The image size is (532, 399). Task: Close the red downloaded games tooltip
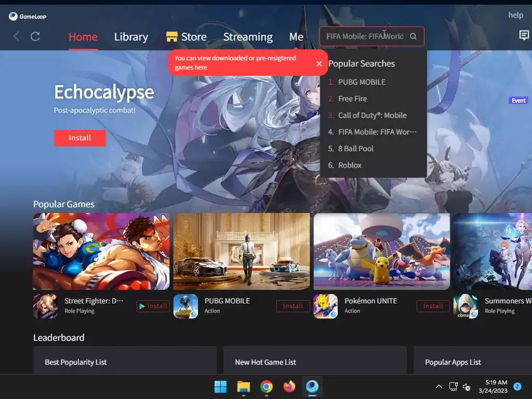click(319, 63)
